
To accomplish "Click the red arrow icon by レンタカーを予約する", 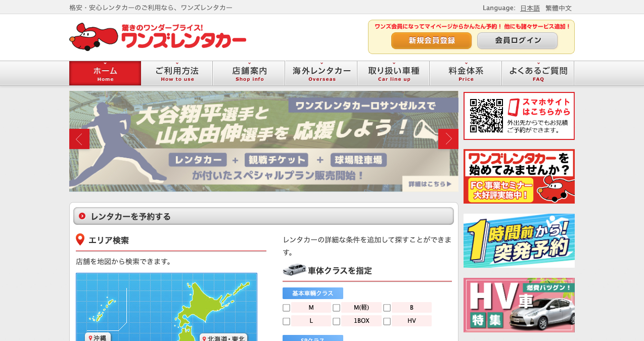I will click(82, 216).
